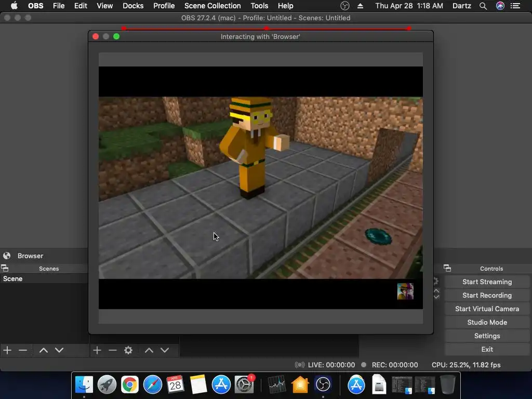The width and height of the screenshot is (532, 399).
Task: Enable Studio Mode
Action: pyautogui.click(x=487, y=322)
